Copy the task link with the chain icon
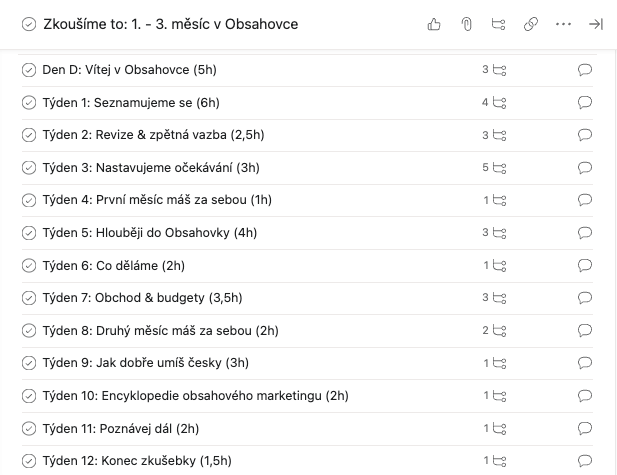 [531, 24]
